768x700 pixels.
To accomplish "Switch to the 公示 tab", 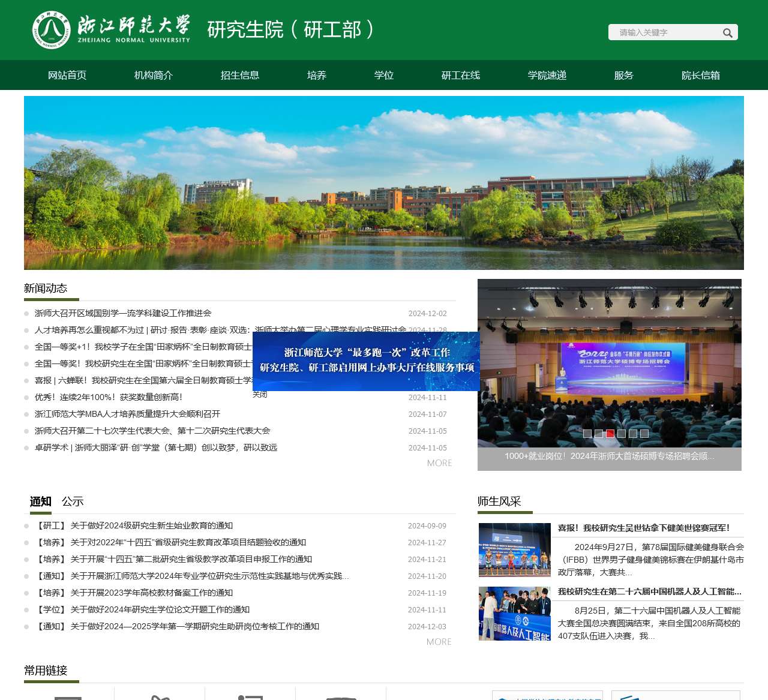I will pyautogui.click(x=73, y=501).
